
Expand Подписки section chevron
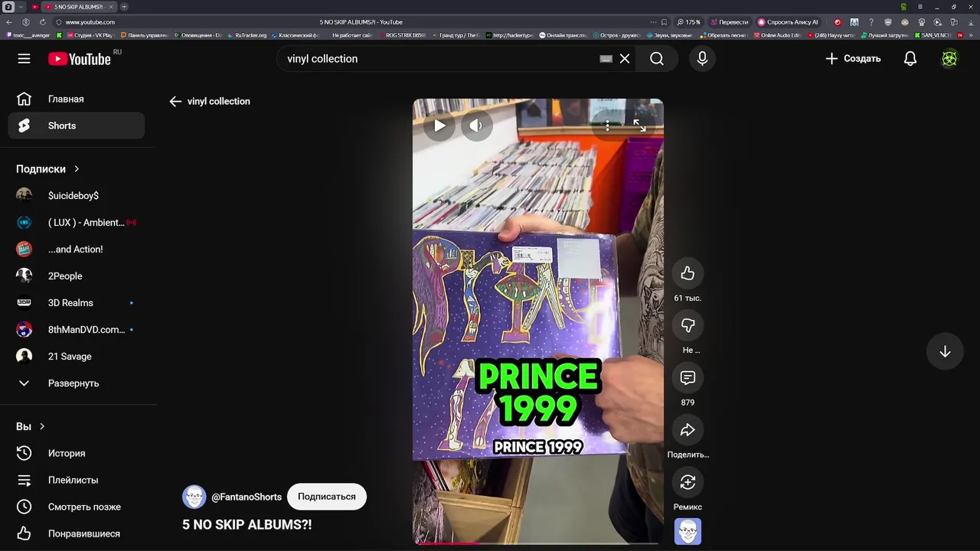click(x=77, y=169)
